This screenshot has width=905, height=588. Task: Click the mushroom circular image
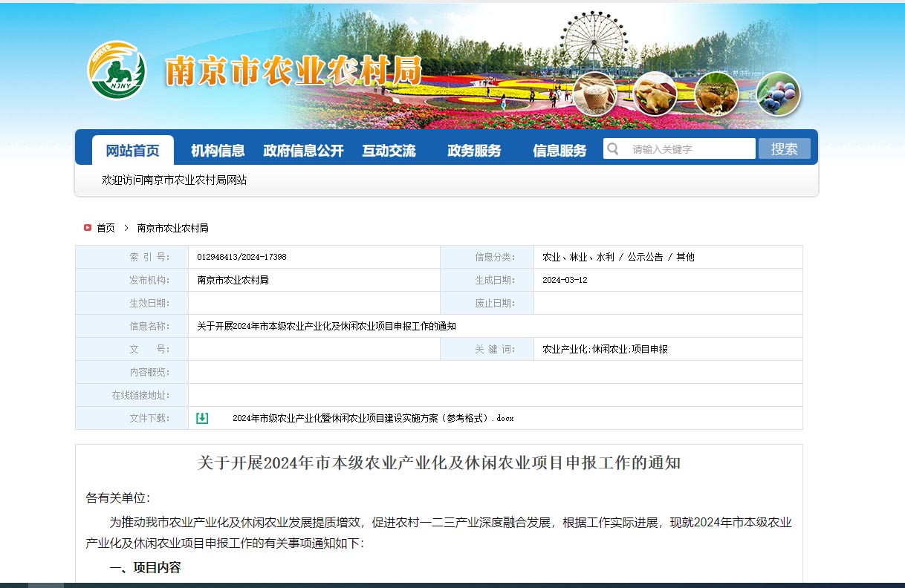[716, 94]
